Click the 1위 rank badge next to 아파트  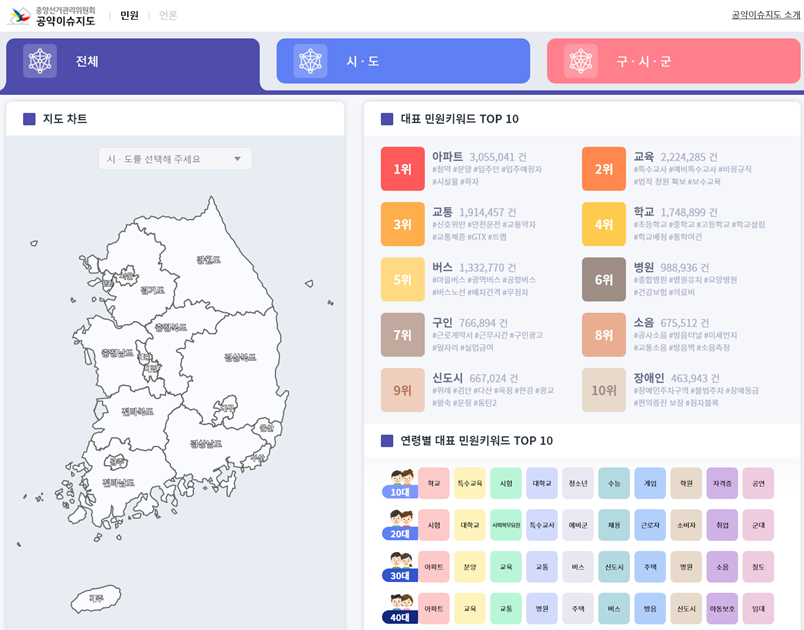[403, 167]
